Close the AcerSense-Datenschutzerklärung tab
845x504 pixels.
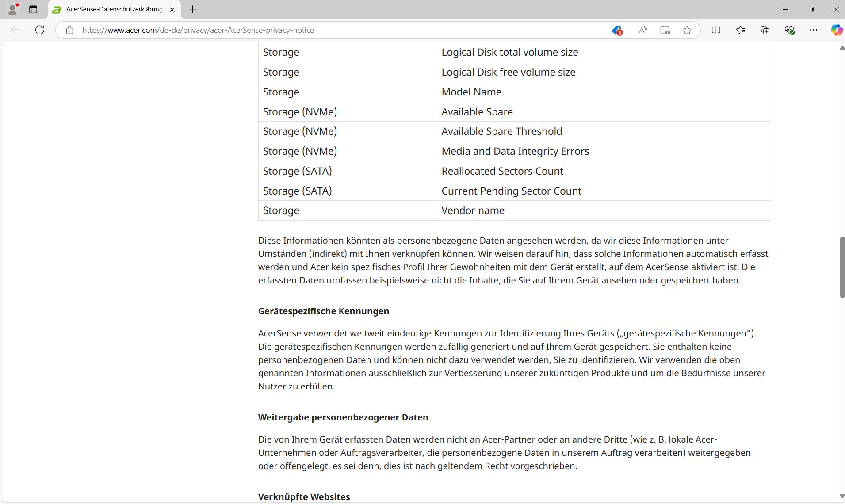172,9
